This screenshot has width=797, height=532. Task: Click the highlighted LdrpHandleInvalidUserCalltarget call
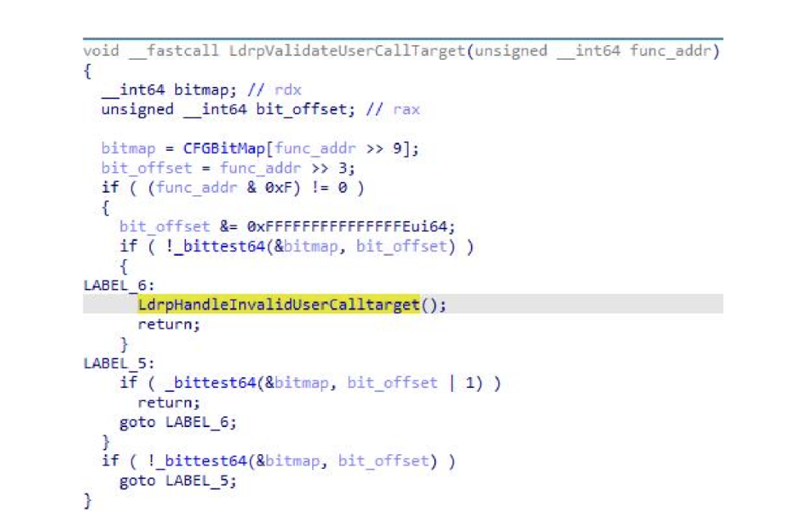tap(279, 304)
